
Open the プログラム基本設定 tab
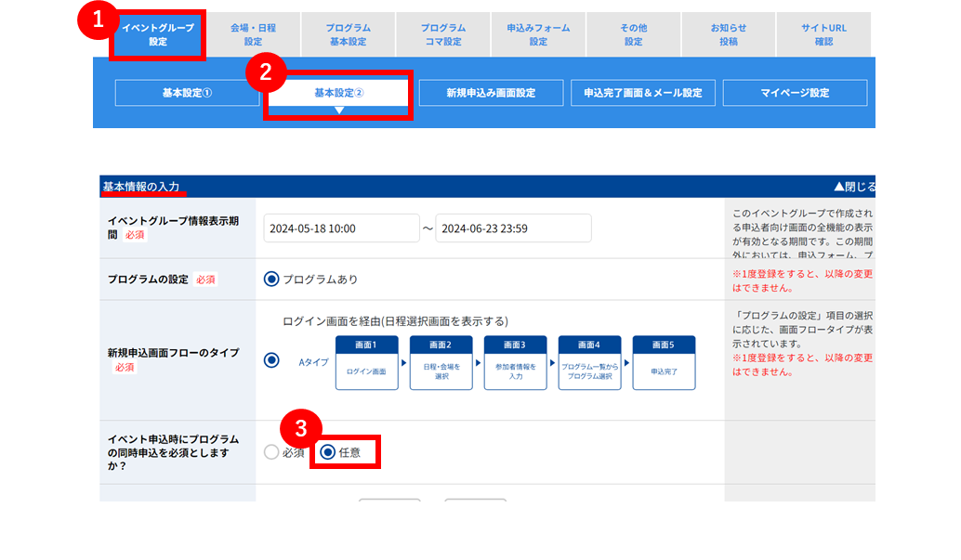pyautogui.click(x=349, y=35)
